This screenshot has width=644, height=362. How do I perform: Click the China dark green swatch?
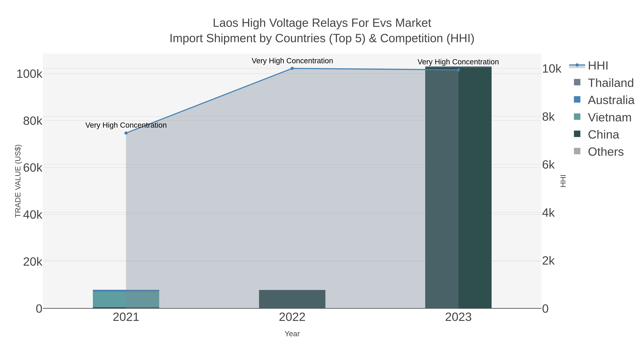tap(577, 134)
